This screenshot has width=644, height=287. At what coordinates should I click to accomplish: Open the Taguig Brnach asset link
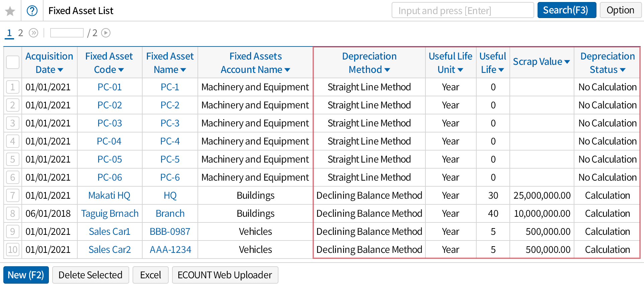[x=110, y=214]
